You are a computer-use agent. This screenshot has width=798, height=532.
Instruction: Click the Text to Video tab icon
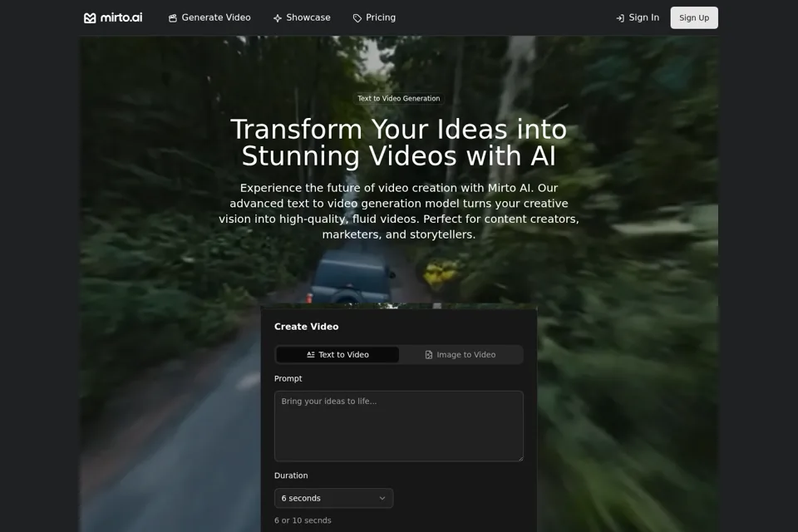click(311, 355)
